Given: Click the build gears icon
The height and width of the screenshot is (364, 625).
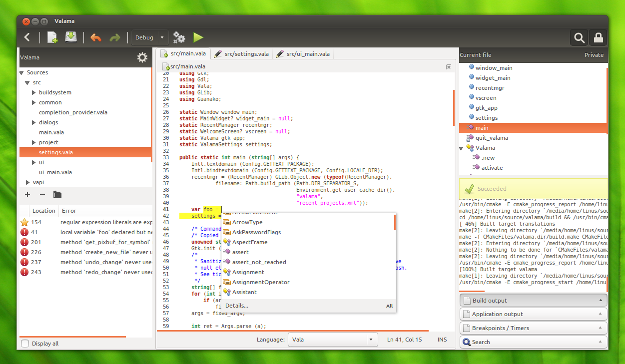Looking at the screenshot, I should 179,37.
